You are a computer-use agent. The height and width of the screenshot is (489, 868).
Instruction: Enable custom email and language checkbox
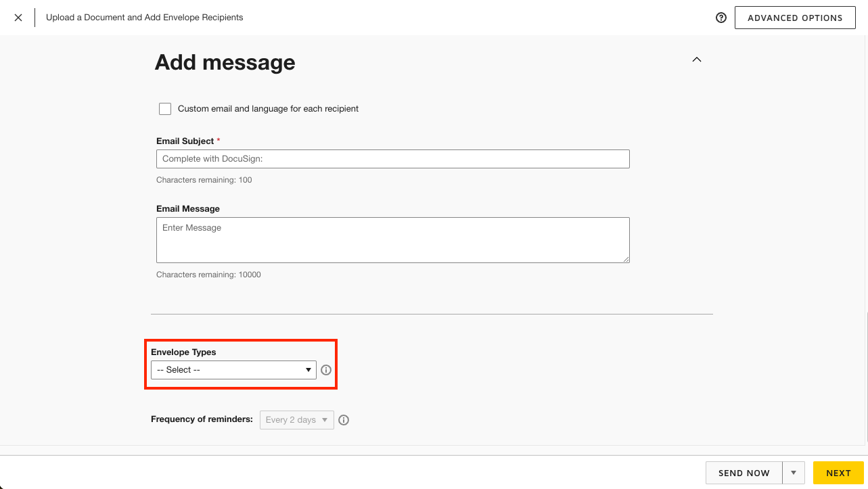tap(165, 109)
